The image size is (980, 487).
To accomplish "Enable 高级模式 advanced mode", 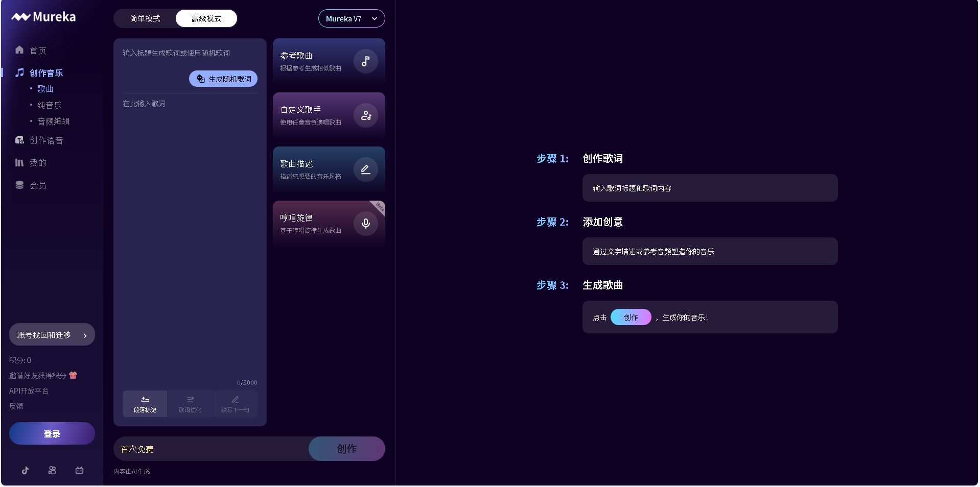I will coord(206,18).
